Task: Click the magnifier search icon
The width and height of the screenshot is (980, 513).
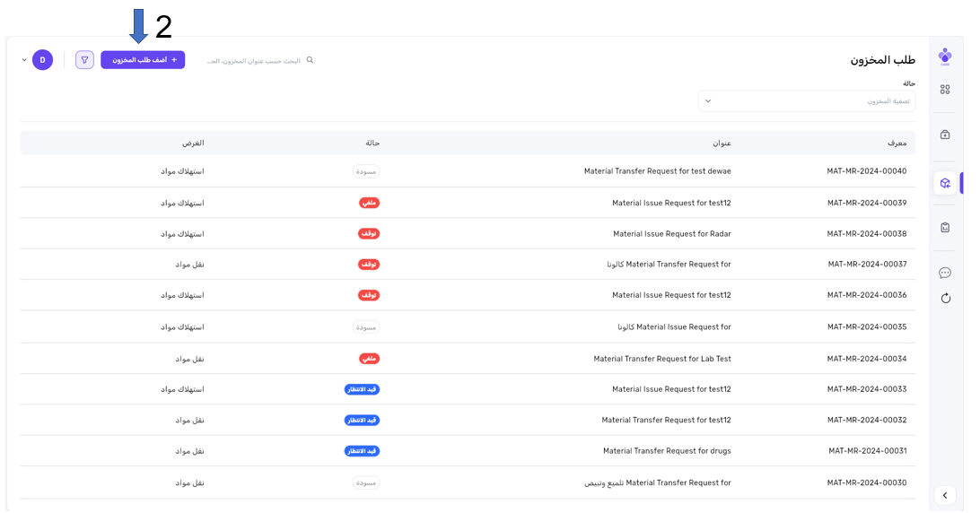Action: point(311,60)
